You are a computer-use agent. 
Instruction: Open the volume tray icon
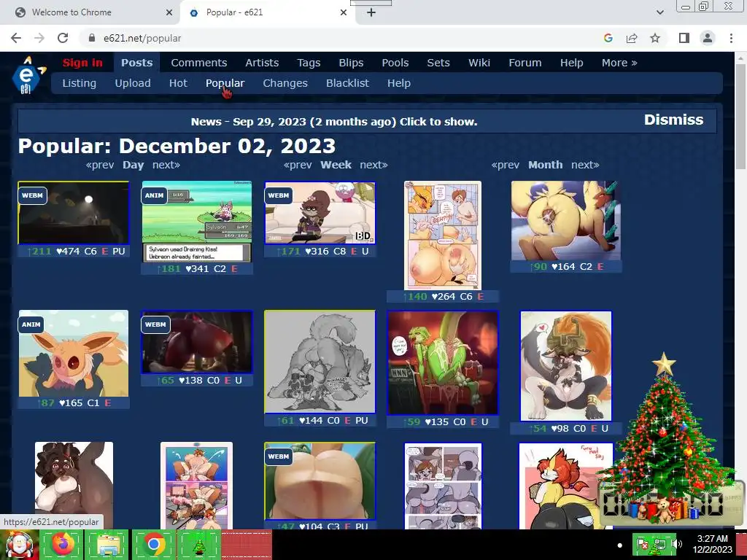678,544
